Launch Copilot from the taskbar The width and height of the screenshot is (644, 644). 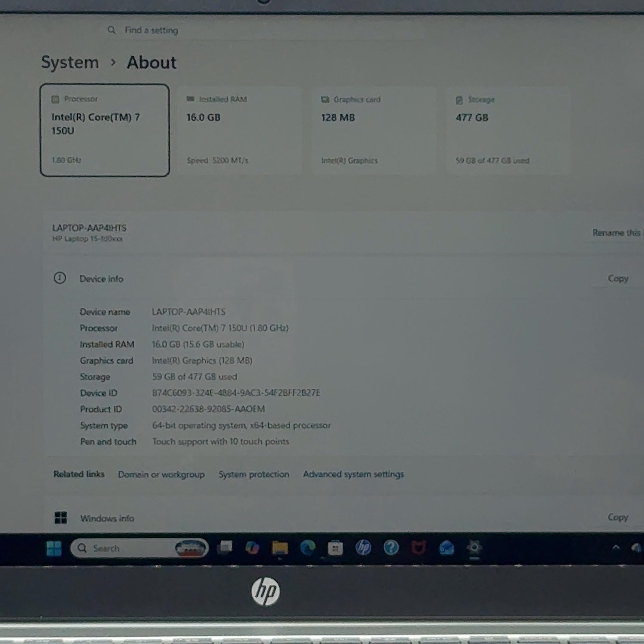252,548
